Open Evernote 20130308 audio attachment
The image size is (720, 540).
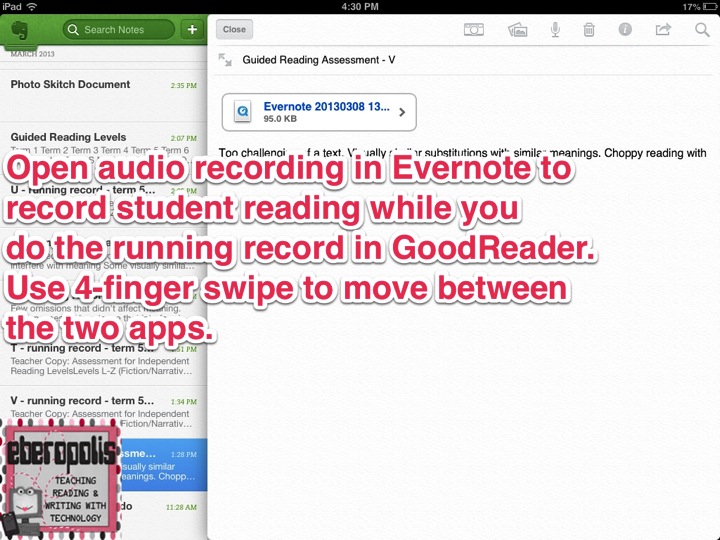coord(319,112)
